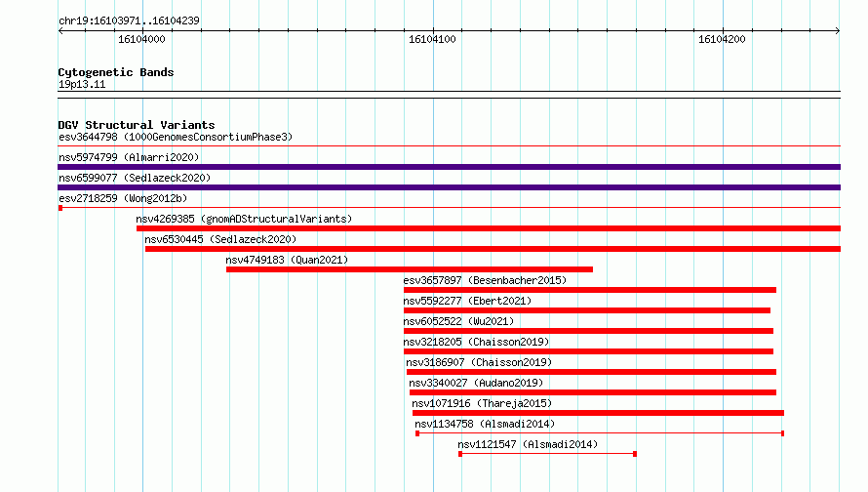Viewport: 868px width, 492px height.
Task: Select the nsv3340027 (Audano2019) red bar
Action: click(x=593, y=392)
